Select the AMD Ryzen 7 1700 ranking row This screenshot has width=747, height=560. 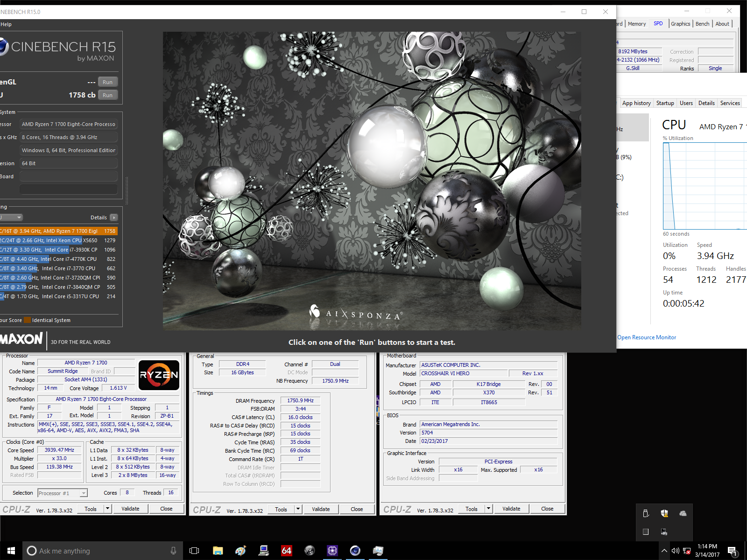point(59,231)
